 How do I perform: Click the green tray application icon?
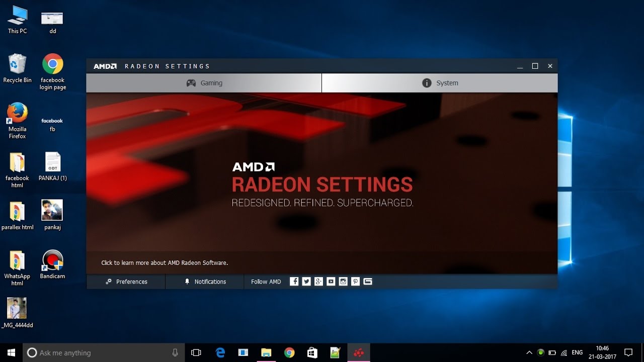[x=541, y=352]
